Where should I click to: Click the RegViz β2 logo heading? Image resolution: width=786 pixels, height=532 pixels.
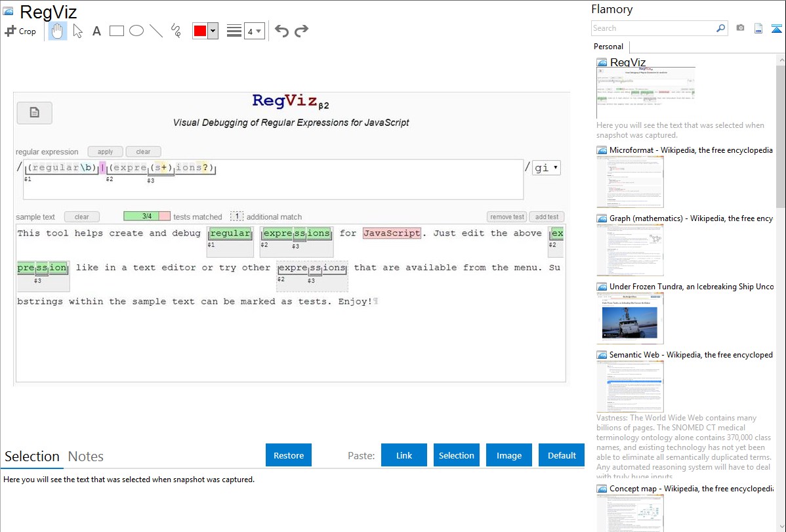(x=291, y=101)
